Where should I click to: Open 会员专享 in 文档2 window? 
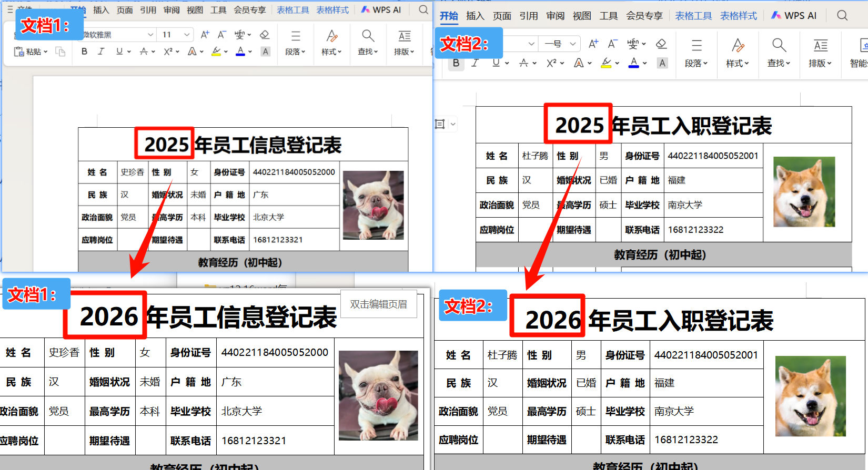644,16
